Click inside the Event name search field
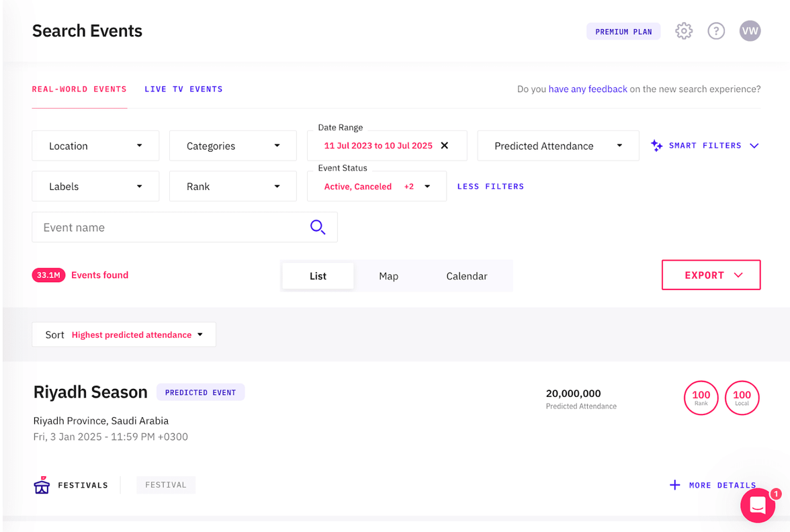 (x=134, y=227)
